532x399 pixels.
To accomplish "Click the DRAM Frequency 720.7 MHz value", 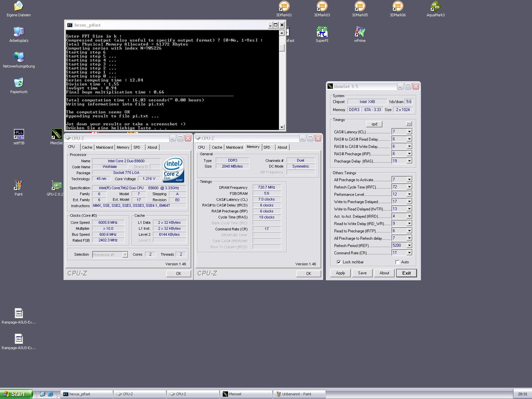I will 267,187.
